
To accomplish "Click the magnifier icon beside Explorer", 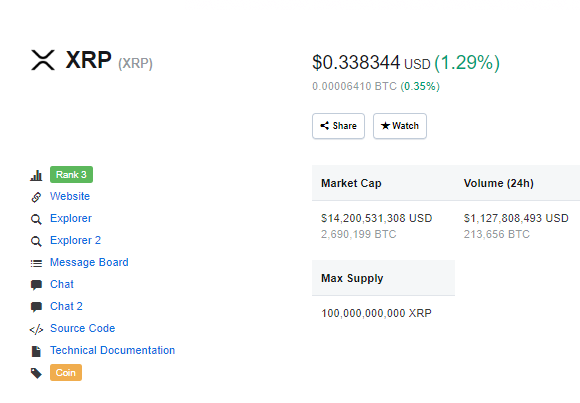I will 36,219.
